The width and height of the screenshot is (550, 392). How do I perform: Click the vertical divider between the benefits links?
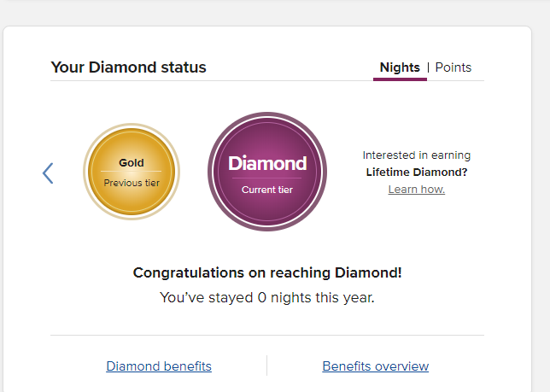267,366
